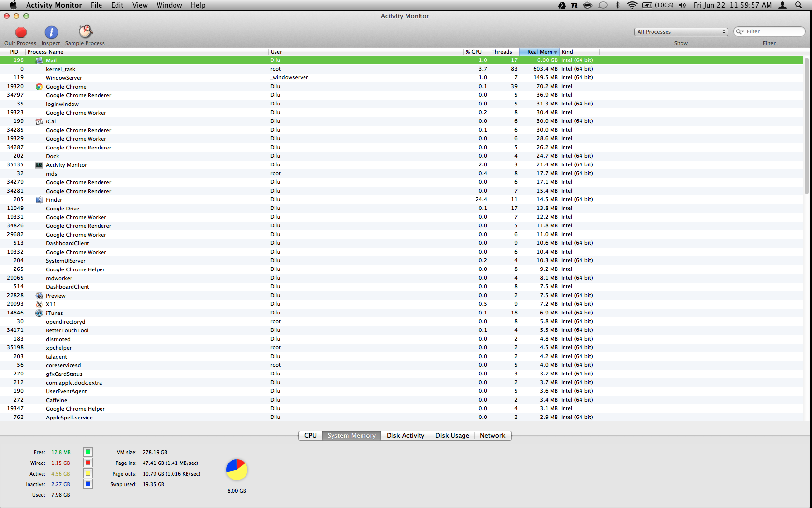Click the Sample Process icon
812x508 pixels.
[x=86, y=31]
